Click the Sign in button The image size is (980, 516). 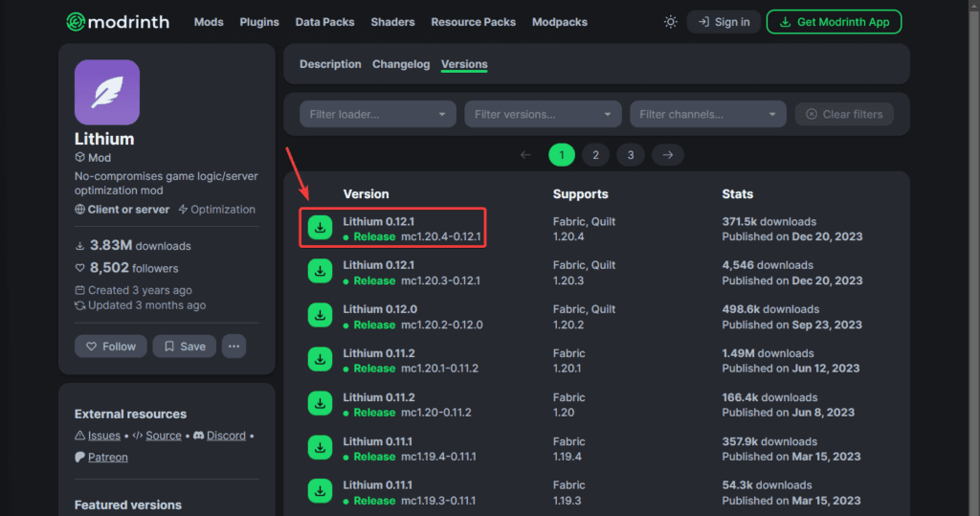724,22
